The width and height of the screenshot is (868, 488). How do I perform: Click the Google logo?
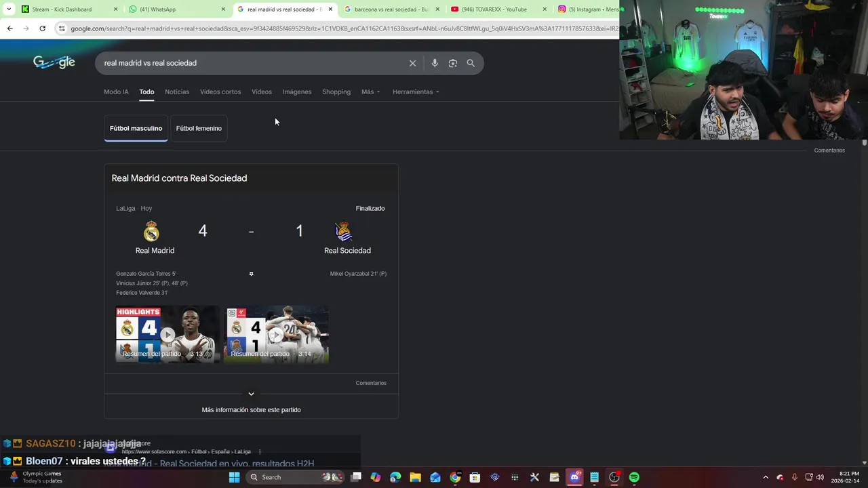tap(54, 62)
